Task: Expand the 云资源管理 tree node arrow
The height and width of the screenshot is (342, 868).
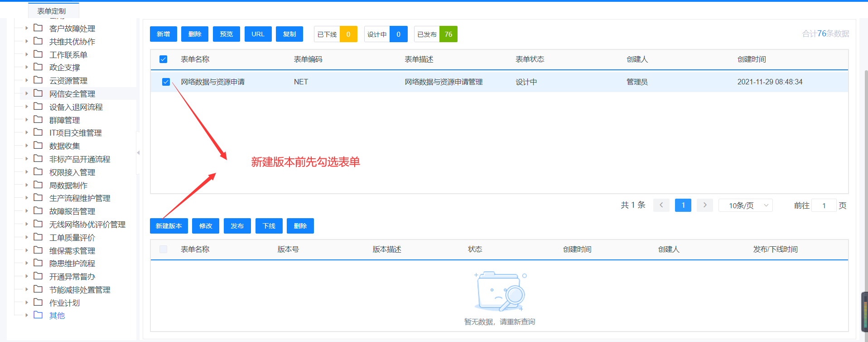Action: [x=27, y=80]
